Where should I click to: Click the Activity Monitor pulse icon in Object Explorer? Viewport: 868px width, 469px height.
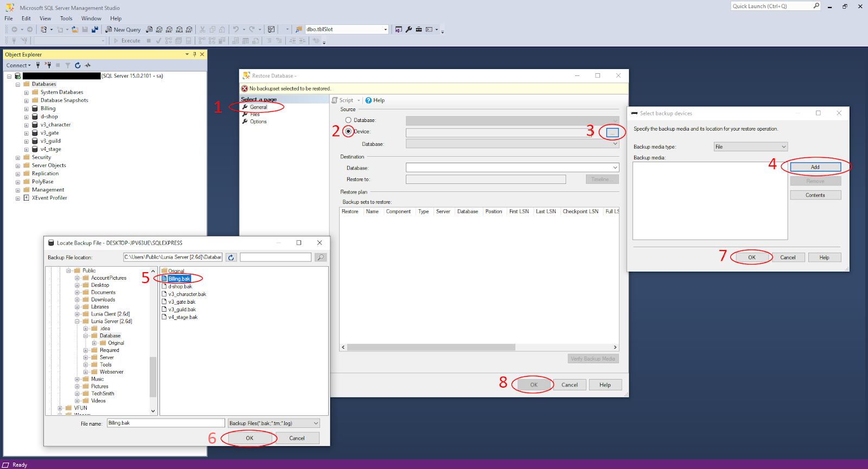point(88,65)
